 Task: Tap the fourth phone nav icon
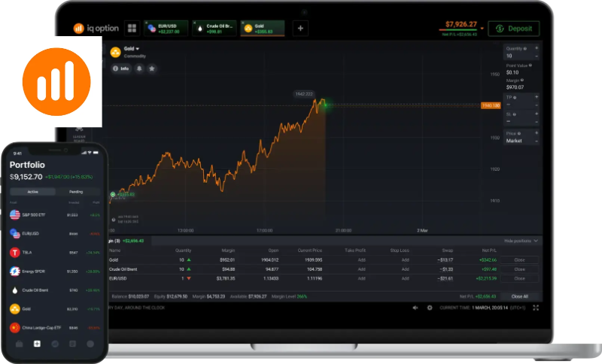tap(72, 344)
